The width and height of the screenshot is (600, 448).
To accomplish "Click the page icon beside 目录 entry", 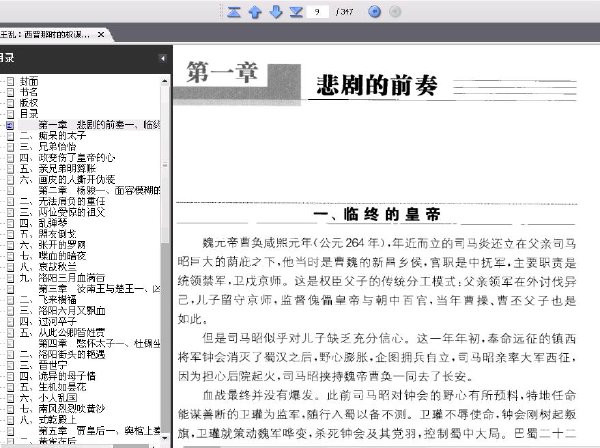I will (10, 114).
